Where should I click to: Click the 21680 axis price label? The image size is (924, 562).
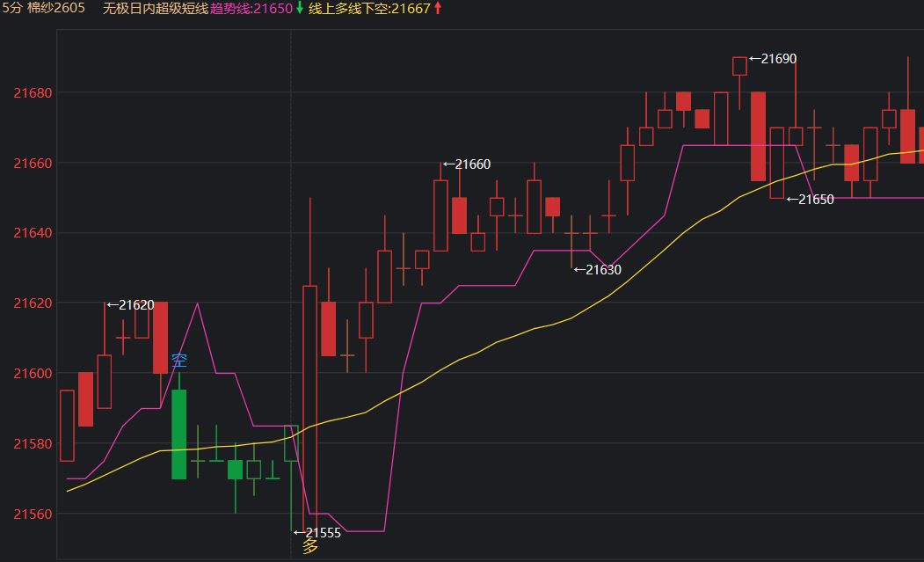point(33,93)
